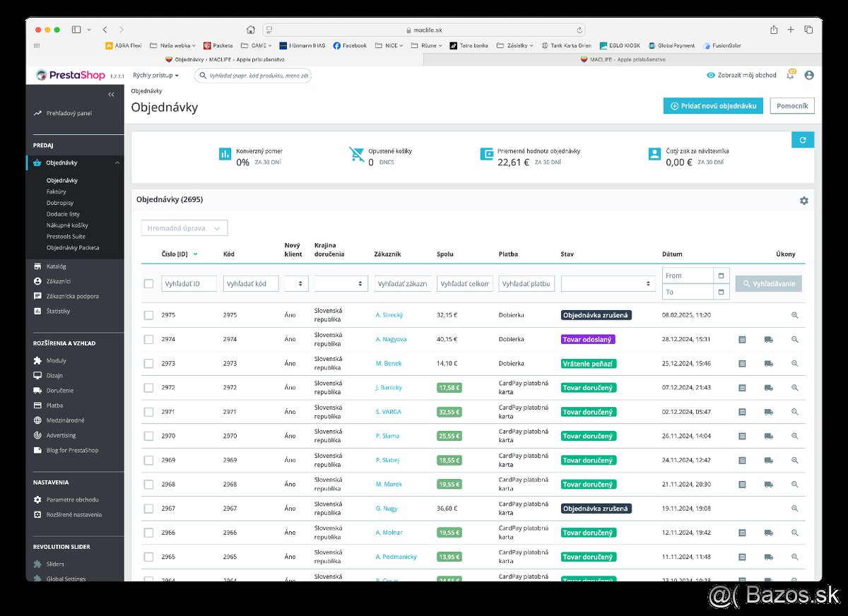Open the invoice document icon for order 2973
This screenshot has height=616, width=848.
point(742,363)
